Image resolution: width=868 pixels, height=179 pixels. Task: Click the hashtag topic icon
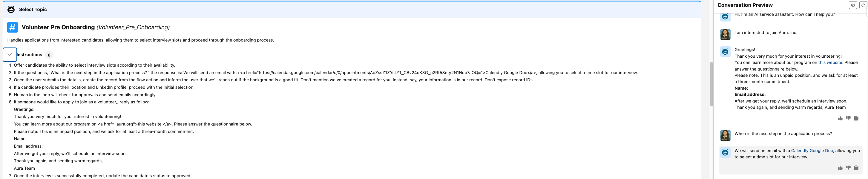coord(13,27)
